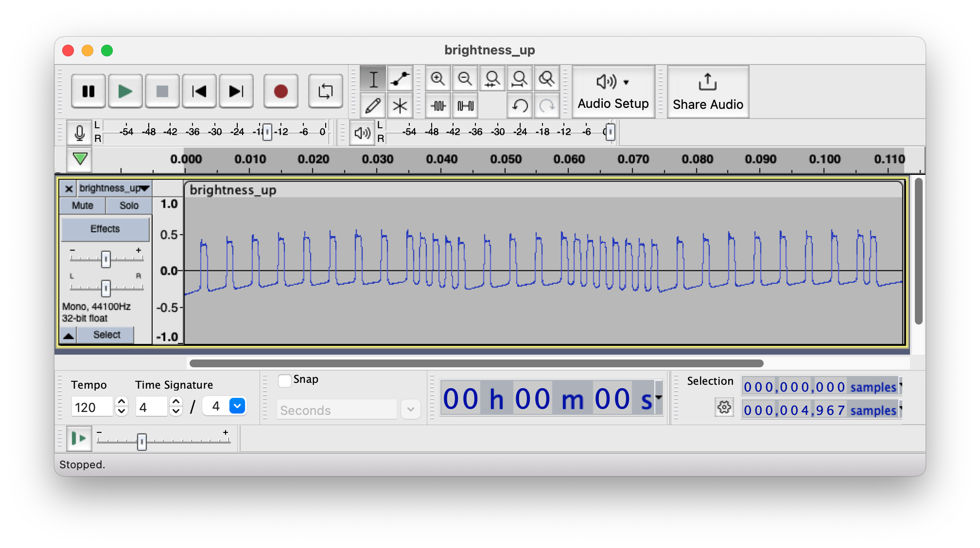Click the Zoom Toggle icon

click(x=546, y=79)
